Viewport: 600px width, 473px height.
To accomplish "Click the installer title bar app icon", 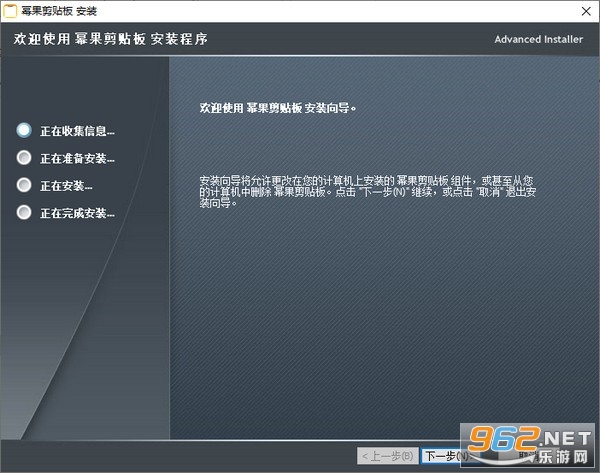I will [x=10, y=11].
